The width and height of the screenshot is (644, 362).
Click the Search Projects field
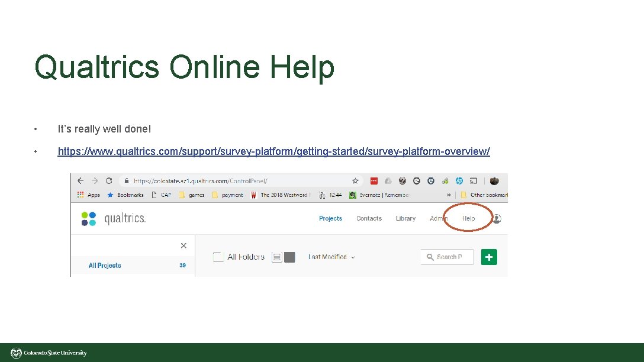447,257
